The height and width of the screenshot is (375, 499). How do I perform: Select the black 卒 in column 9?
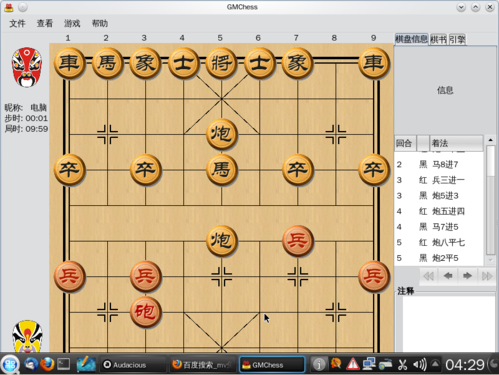click(374, 170)
